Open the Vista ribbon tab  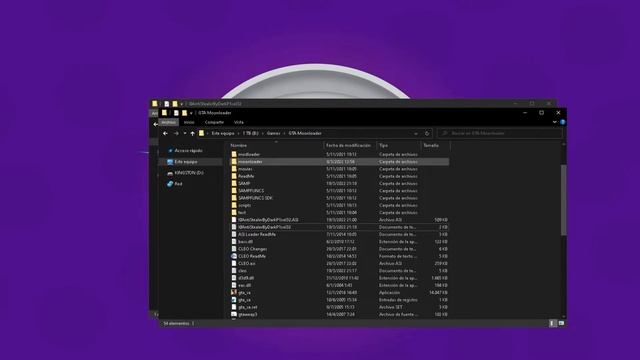tap(239, 122)
